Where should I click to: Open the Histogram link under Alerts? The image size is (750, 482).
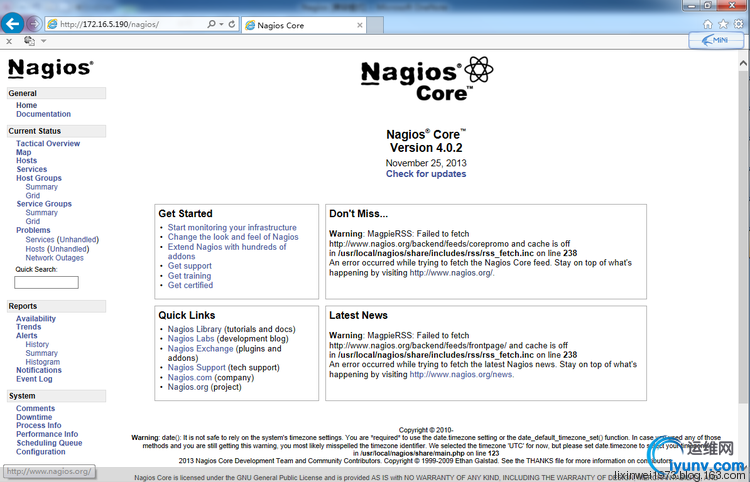[43, 362]
